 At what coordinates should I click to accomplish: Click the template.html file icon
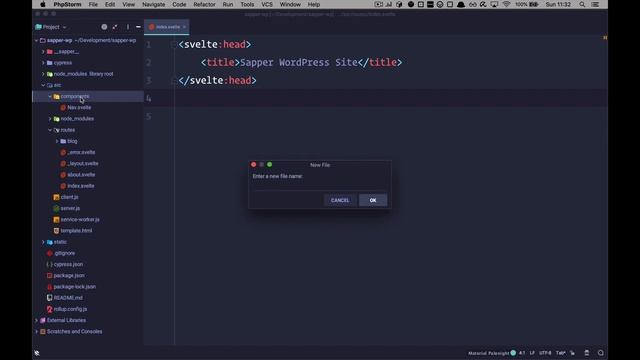[56, 231]
